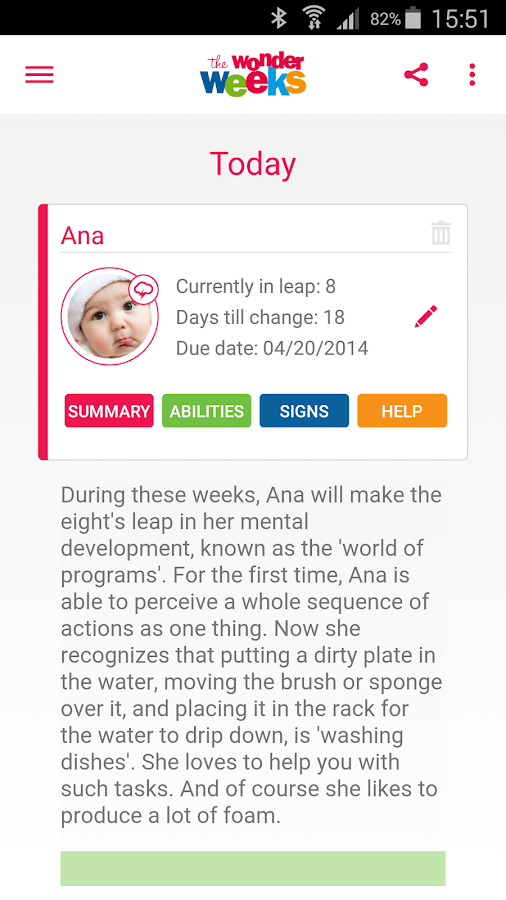Tap the name Ana in card header
The height and width of the screenshot is (900, 506).
[x=83, y=235]
